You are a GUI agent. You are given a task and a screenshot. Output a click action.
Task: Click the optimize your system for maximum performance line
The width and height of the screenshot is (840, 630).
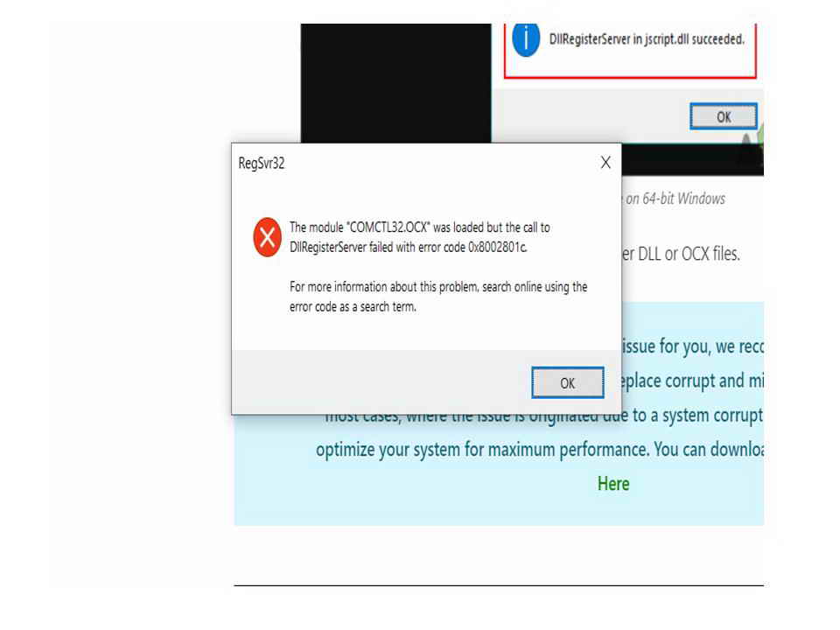(540, 450)
